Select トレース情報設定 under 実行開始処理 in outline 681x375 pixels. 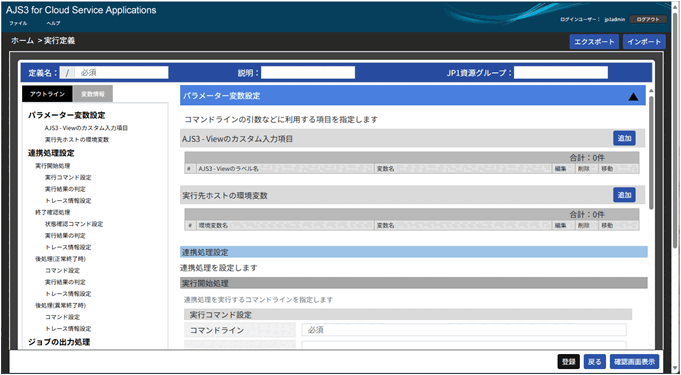point(68,201)
